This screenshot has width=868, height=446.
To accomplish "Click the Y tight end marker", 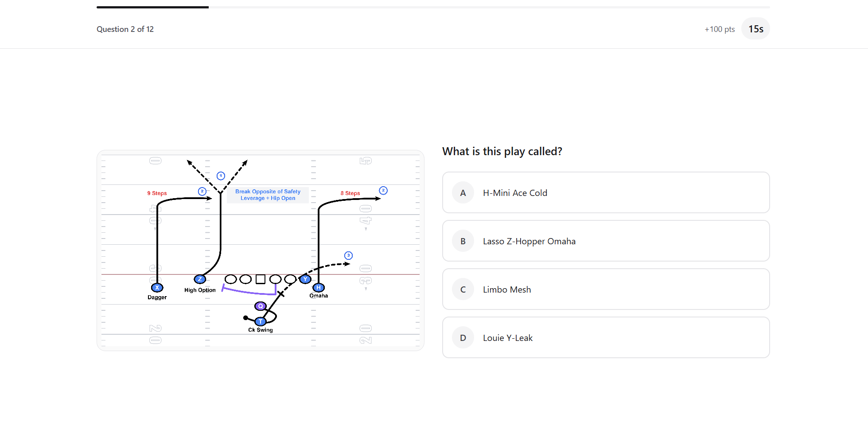I will (305, 279).
